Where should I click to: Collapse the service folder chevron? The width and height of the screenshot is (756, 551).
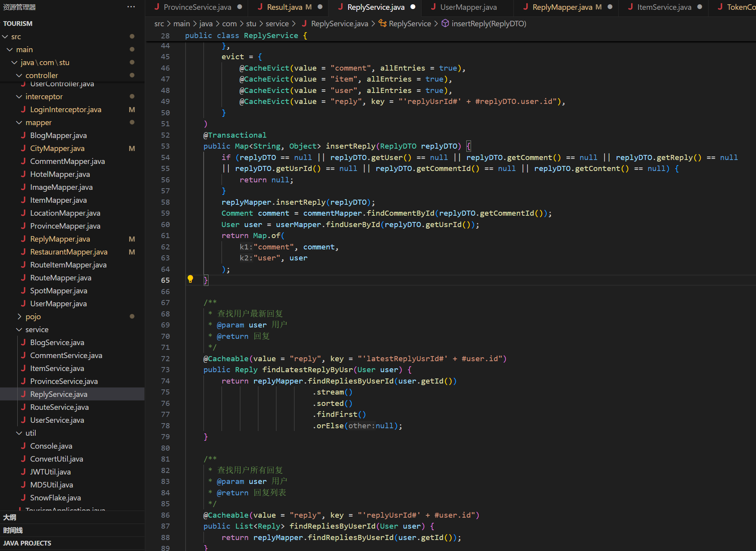19,329
